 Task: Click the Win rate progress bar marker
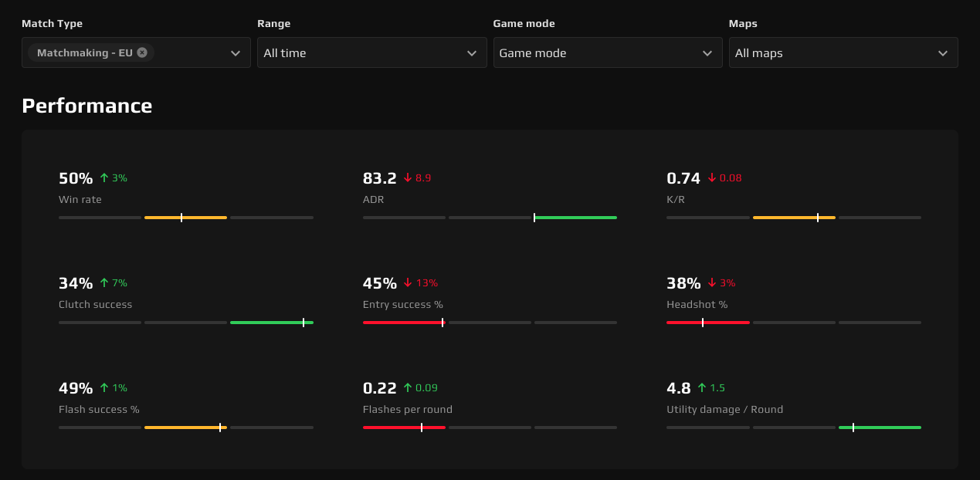(181, 218)
